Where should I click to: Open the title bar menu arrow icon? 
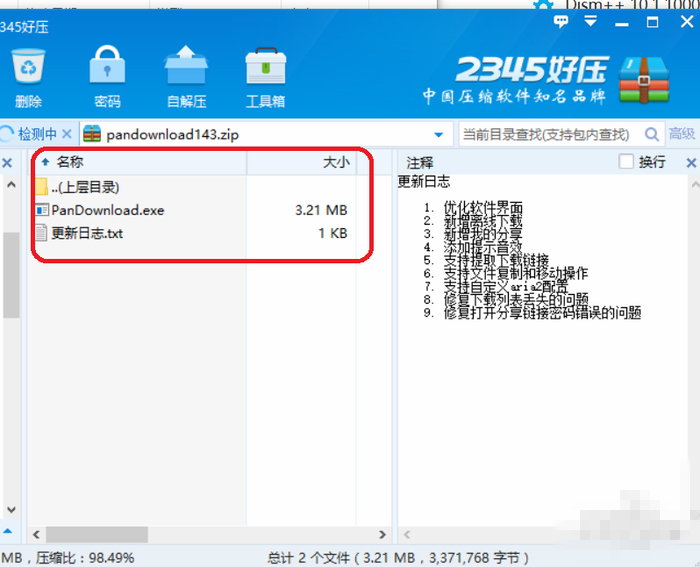pos(591,21)
